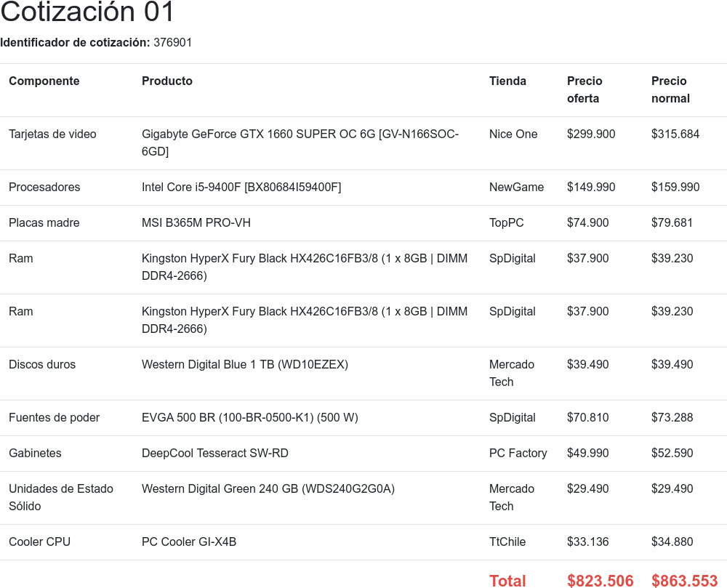
Task: Click the $159.990 normal price
Action: coord(675,188)
